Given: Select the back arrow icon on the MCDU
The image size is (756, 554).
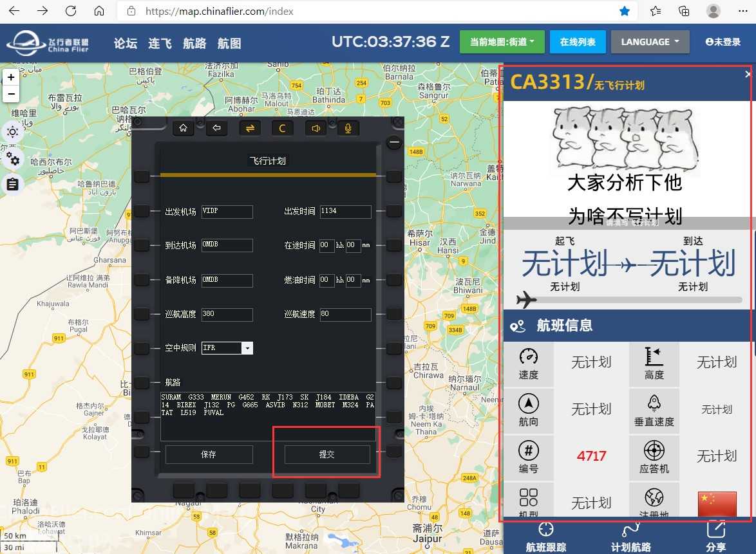Looking at the screenshot, I should [216, 128].
